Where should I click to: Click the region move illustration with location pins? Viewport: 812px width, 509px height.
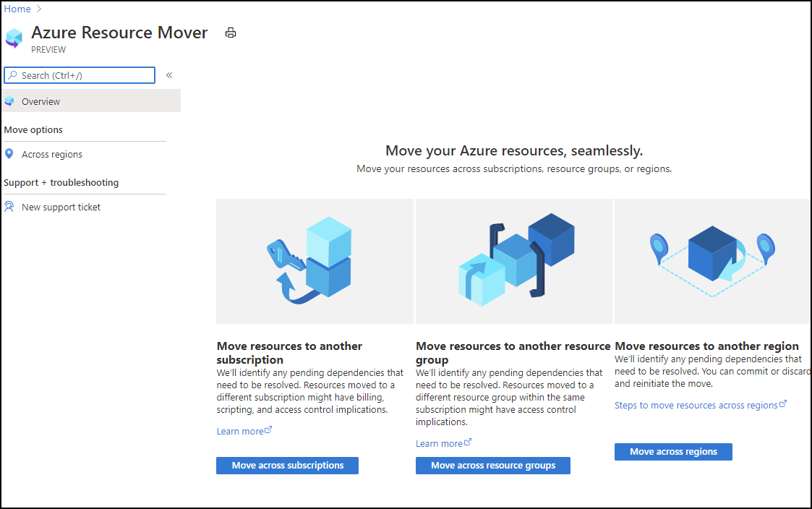click(712, 261)
